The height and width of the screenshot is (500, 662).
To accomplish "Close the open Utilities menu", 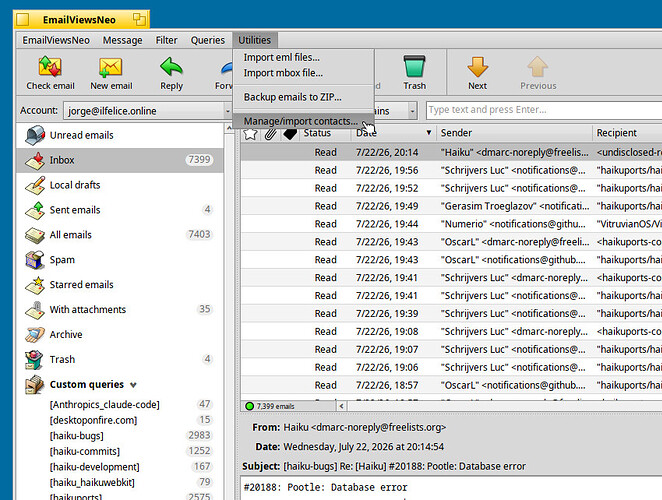I will 255,40.
